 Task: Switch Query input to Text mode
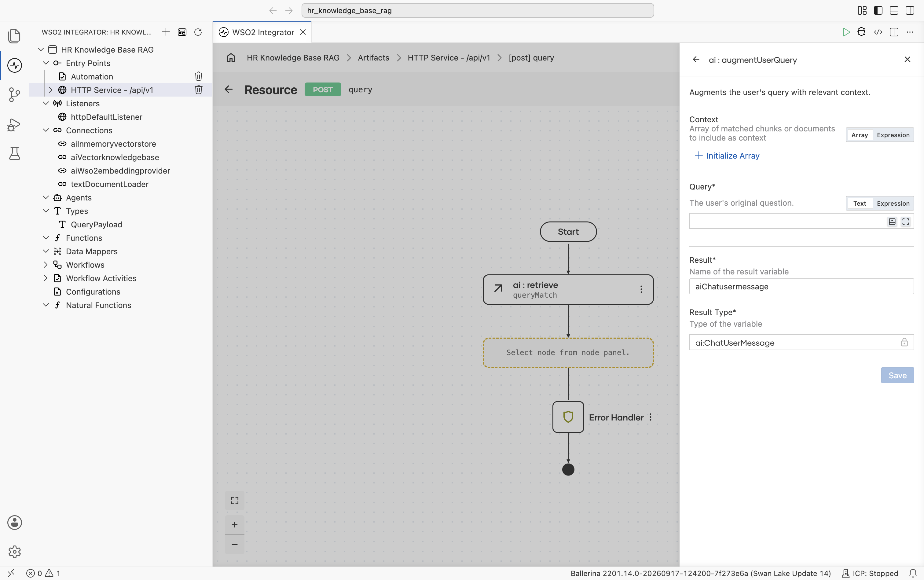pyautogui.click(x=860, y=203)
